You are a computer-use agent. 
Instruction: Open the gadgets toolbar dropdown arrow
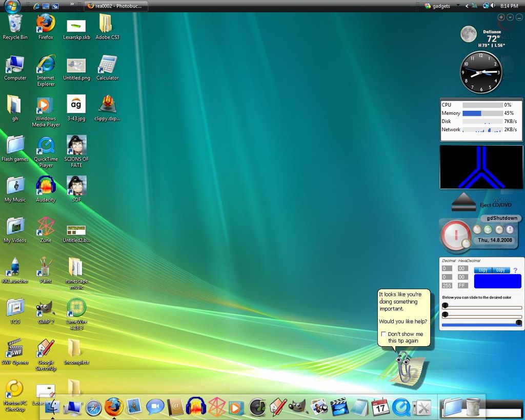(x=458, y=6)
